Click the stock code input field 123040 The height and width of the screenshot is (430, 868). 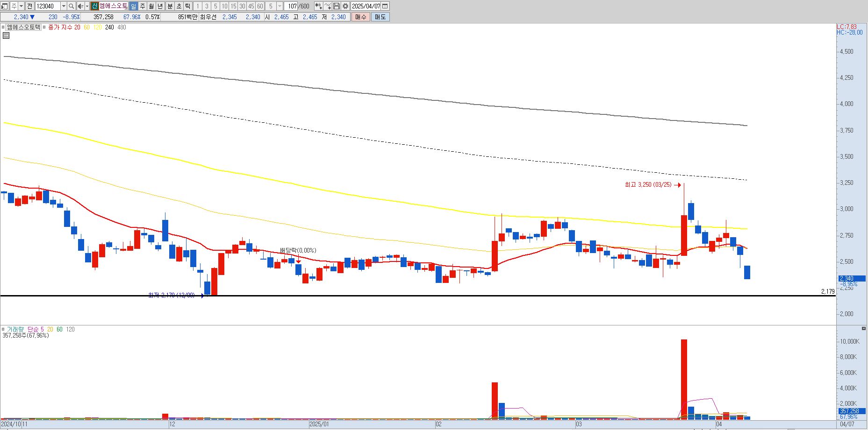pyautogui.click(x=48, y=6)
